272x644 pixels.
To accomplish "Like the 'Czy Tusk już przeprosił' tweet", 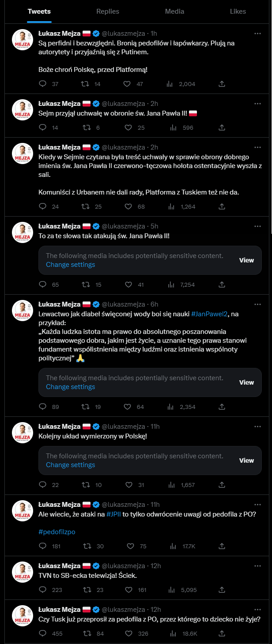I will click(128, 633).
